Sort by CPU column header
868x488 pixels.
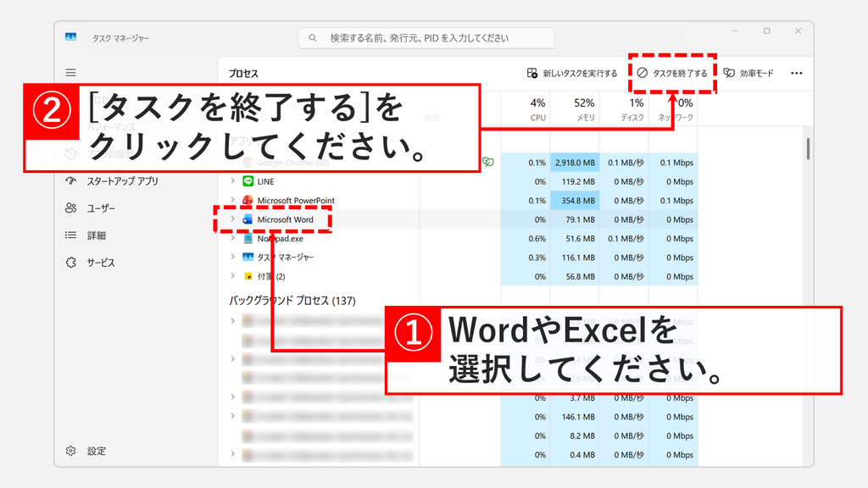(x=526, y=109)
